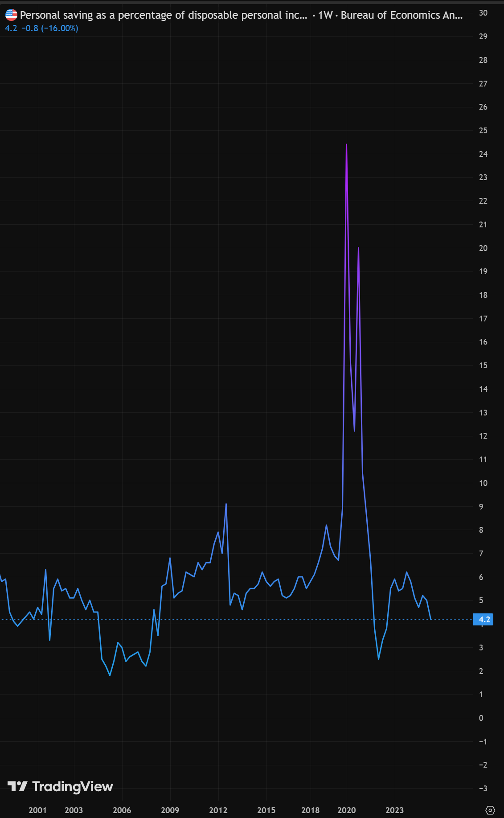This screenshot has width=504, height=818.
Task: Click the 2009 label on time axis
Action: [x=170, y=810]
